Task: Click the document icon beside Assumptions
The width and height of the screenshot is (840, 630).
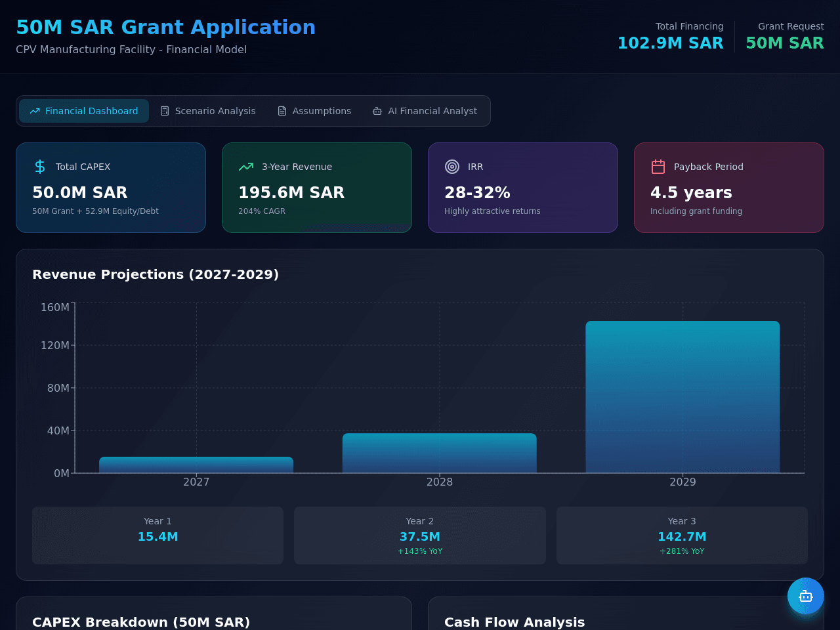Action: tap(282, 111)
